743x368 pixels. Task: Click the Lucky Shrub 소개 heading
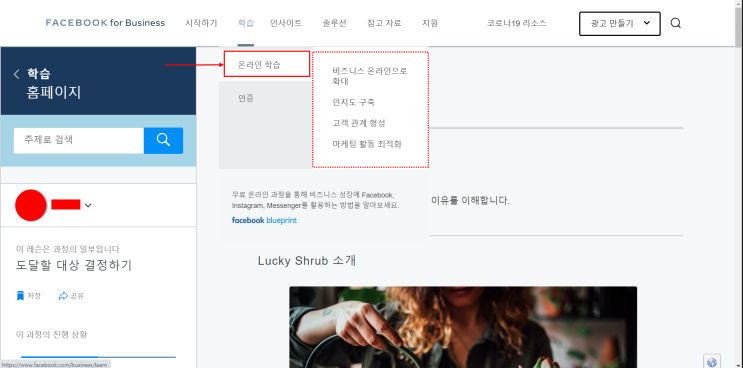point(307,260)
